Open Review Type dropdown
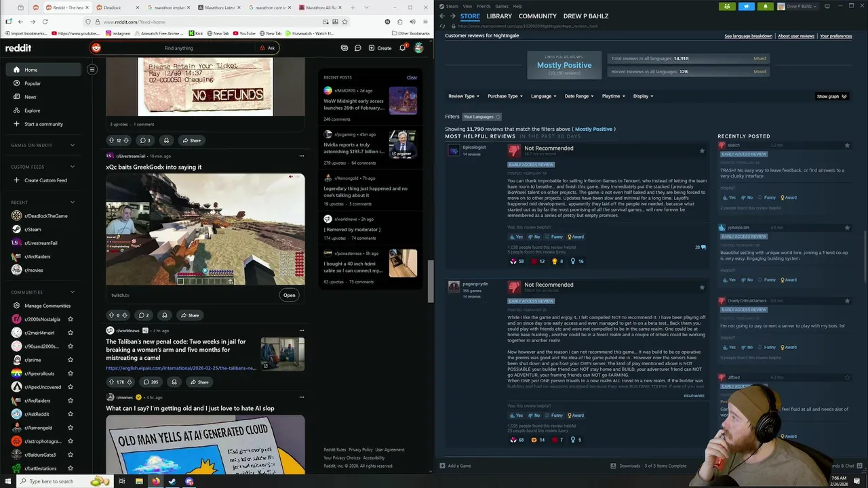Image resolution: width=868 pixels, height=488 pixels. [x=464, y=96]
